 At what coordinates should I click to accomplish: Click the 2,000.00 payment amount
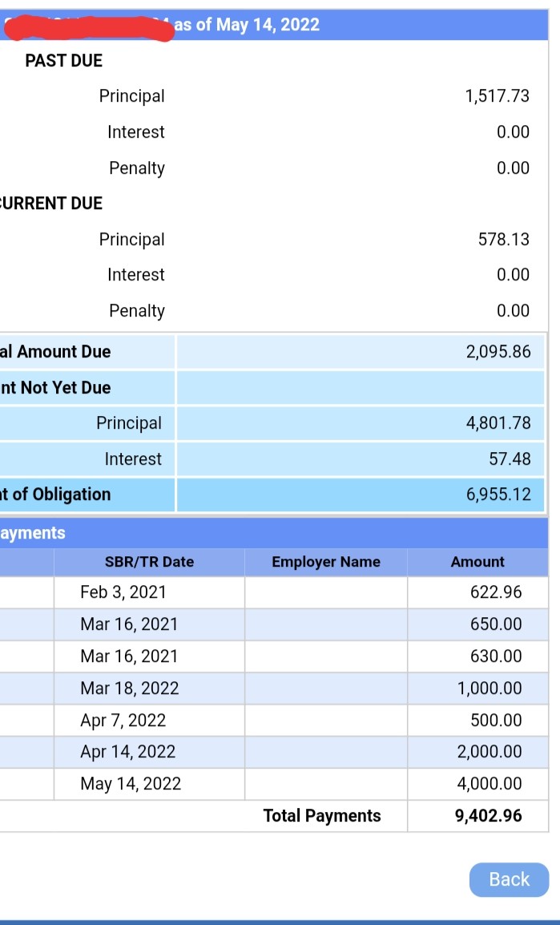point(489,752)
